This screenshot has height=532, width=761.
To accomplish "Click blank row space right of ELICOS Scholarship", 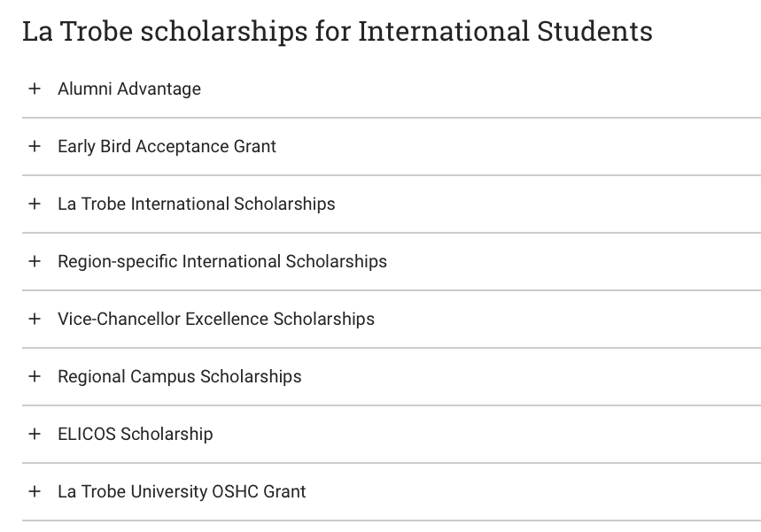I will 487,434.
